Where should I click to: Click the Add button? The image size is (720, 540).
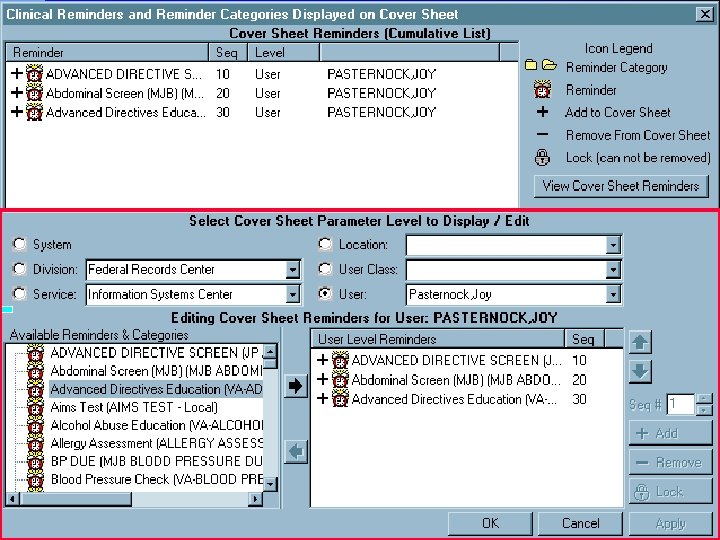pyautogui.click(x=670, y=433)
